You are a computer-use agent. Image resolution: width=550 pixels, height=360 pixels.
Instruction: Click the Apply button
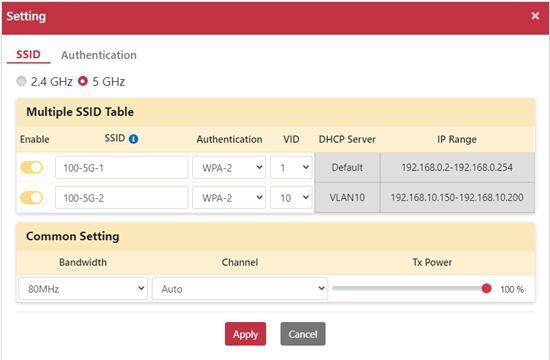[x=246, y=334]
